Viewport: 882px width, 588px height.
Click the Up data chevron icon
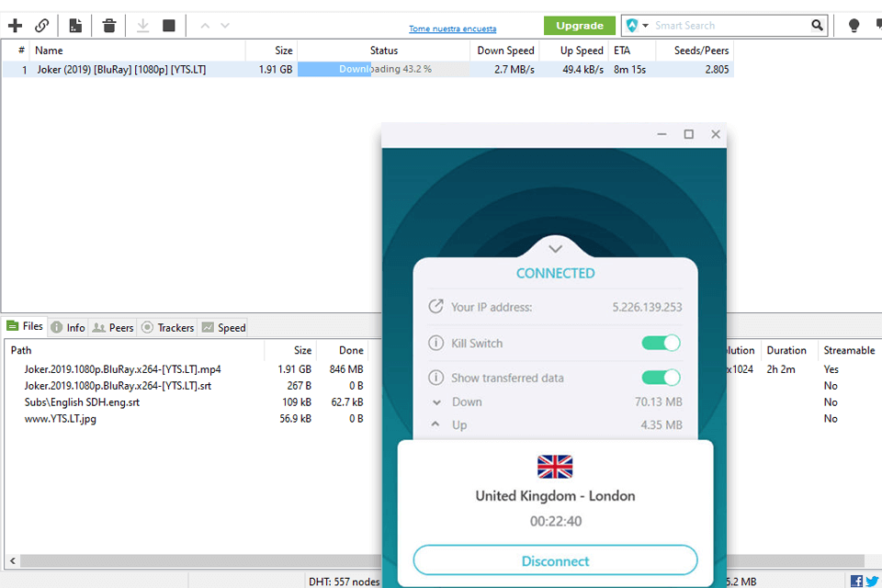point(435,424)
